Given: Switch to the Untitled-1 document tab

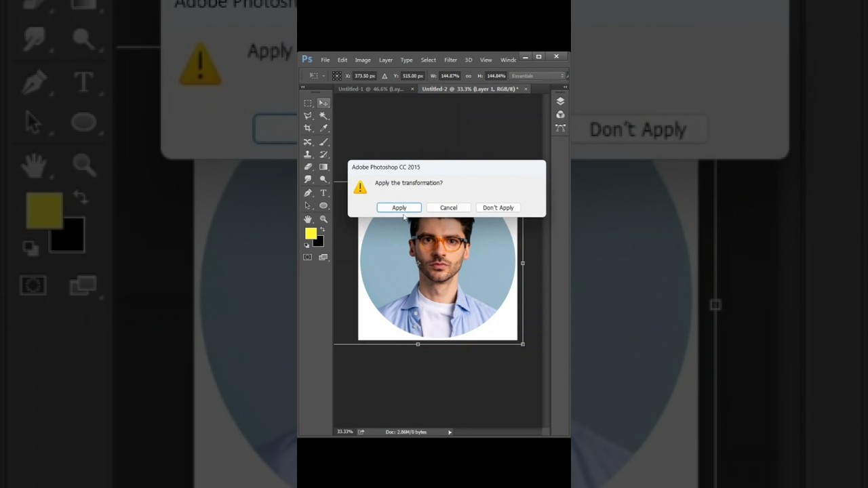Looking at the screenshot, I should click(371, 89).
